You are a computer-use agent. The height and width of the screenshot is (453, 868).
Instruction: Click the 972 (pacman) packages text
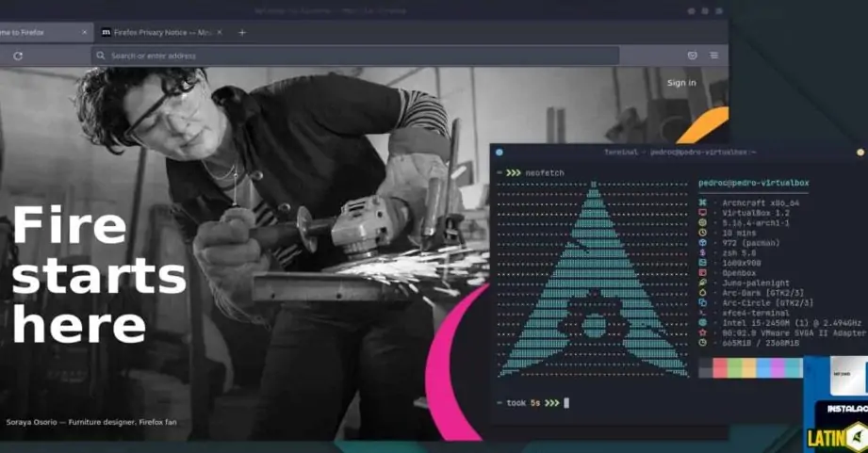click(x=750, y=243)
